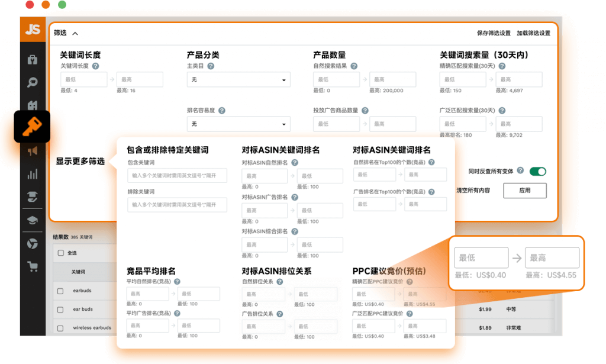
Task: Click help icon next to 同时反查所有变体
Action: pyautogui.click(x=520, y=170)
